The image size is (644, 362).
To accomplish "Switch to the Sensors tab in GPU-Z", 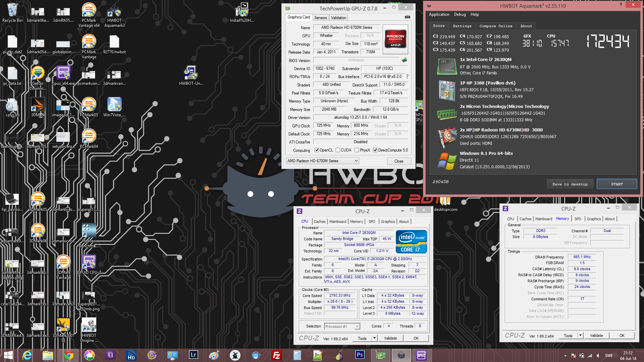I will [x=320, y=18].
